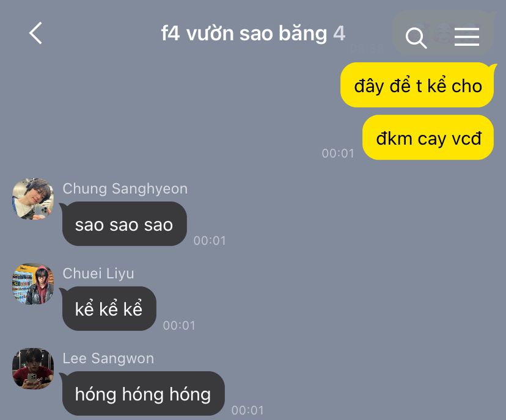Tap the member count number 4
This screenshot has width=506, height=420.
(x=339, y=34)
